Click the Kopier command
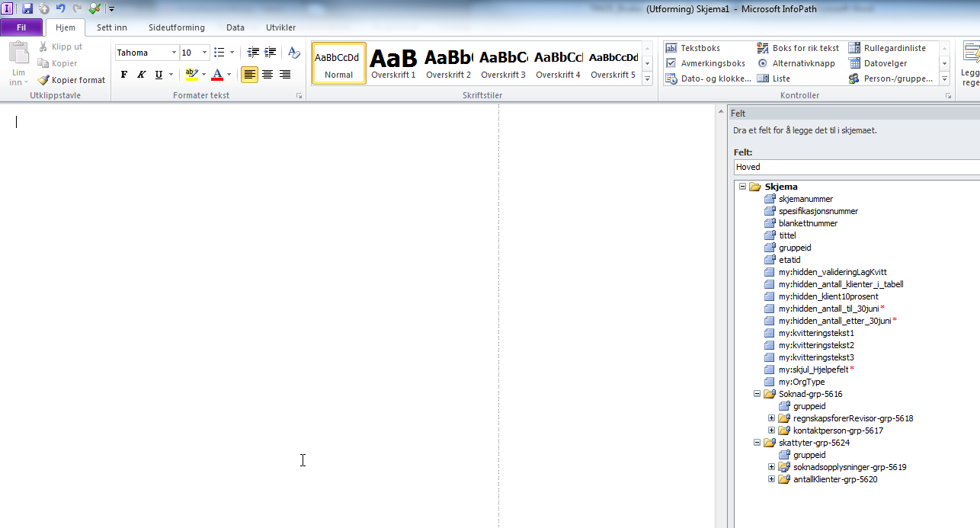 [58, 63]
